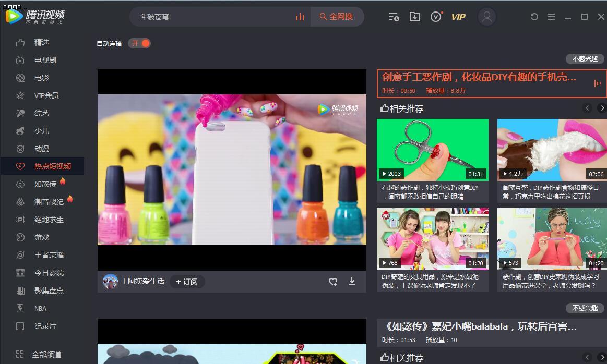Image resolution: width=607 pixels, height=364 pixels.
Task: Click the gamepad icon beside 游戏
Action: 20,237
